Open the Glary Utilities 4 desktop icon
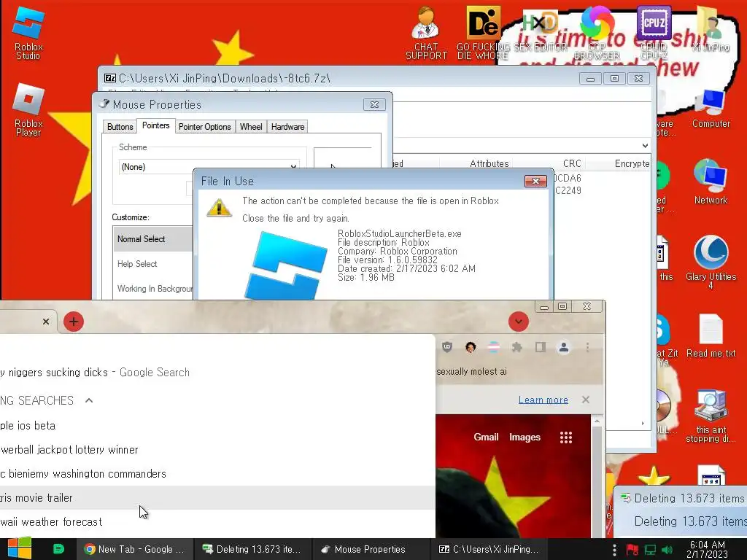747x560 pixels. 711,262
